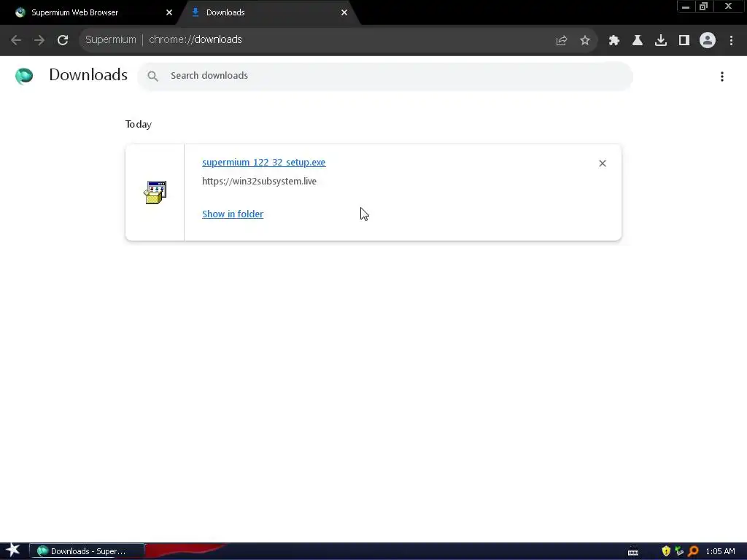Image resolution: width=747 pixels, height=560 pixels.
Task: Remove supermium_122_32_setup.exe from list
Action: 602,163
